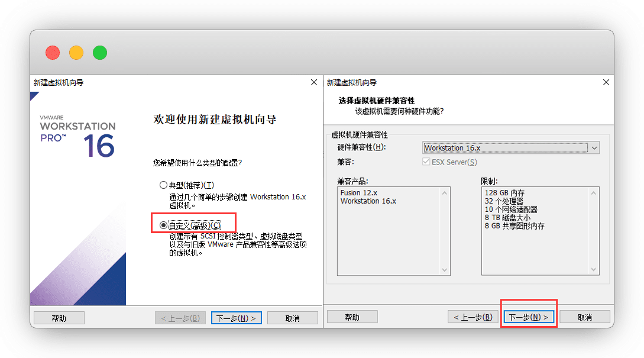Close the welcome wizard dialog with its X

tap(314, 83)
